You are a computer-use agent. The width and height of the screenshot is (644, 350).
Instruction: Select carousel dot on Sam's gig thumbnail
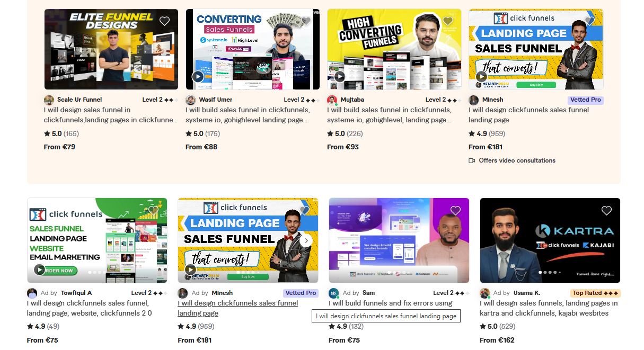(389, 272)
